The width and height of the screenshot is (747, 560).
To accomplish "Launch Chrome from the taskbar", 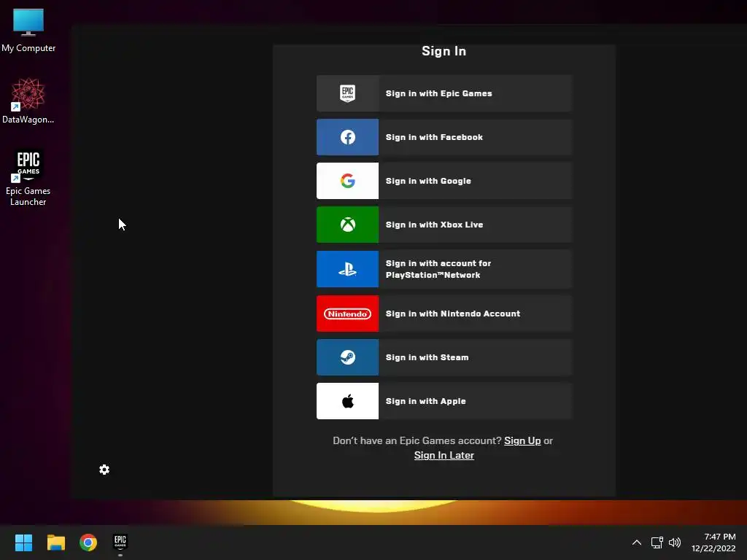I will point(88,542).
